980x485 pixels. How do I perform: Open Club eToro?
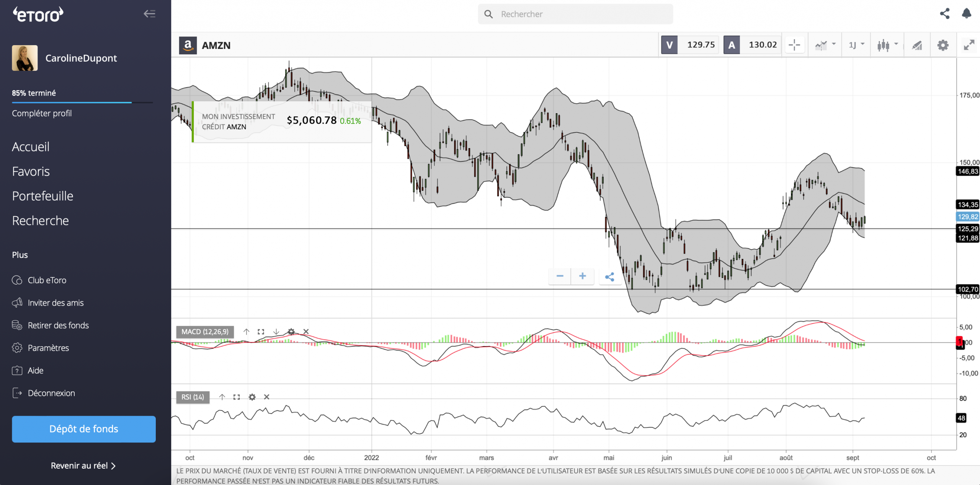39,280
